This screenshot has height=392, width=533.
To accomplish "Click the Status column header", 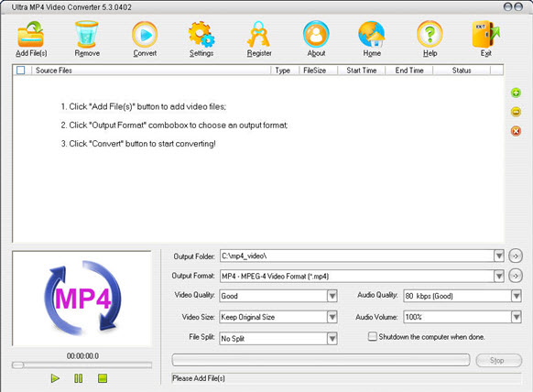I will point(462,71).
